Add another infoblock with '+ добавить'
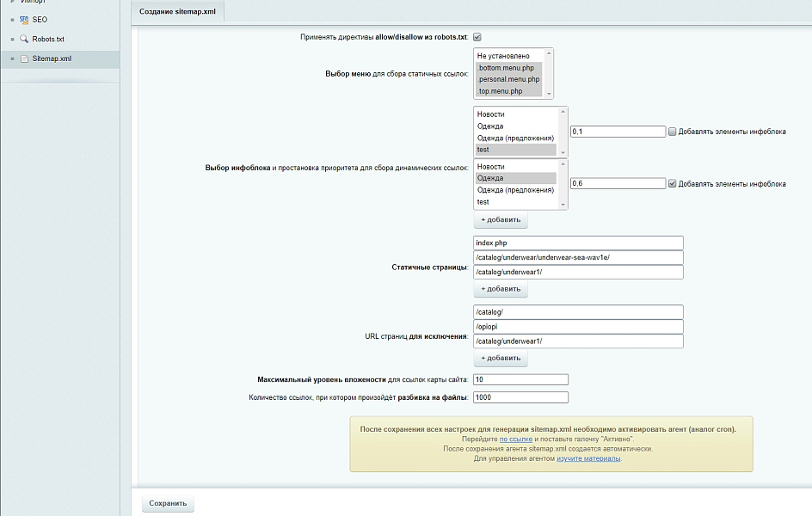The image size is (812, 516). click(501, 220)
